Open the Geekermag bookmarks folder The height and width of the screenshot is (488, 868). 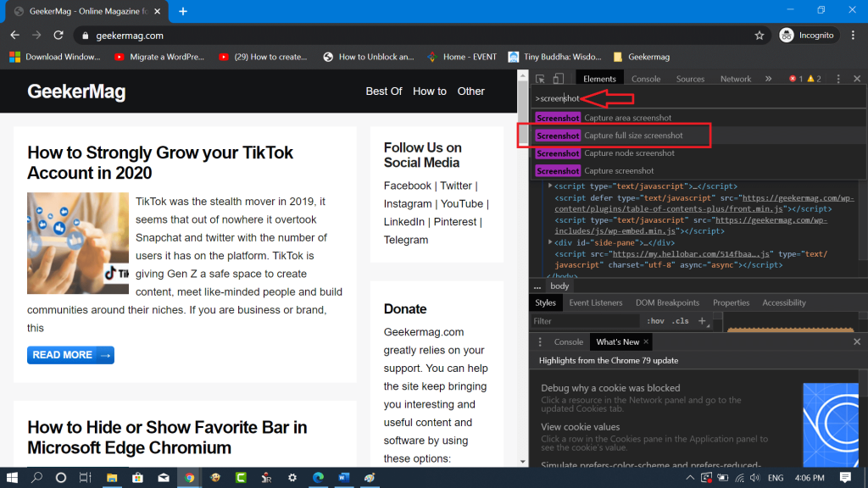[642, 57]
